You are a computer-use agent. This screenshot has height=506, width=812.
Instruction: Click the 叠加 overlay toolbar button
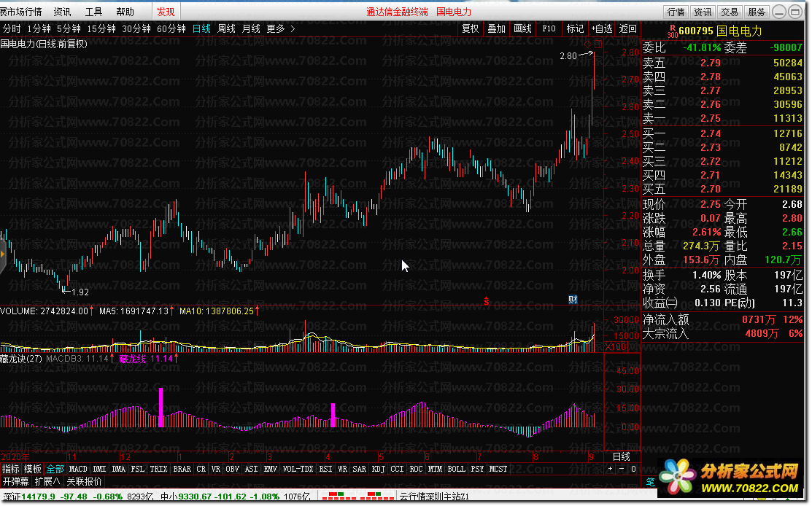(496, 29)
